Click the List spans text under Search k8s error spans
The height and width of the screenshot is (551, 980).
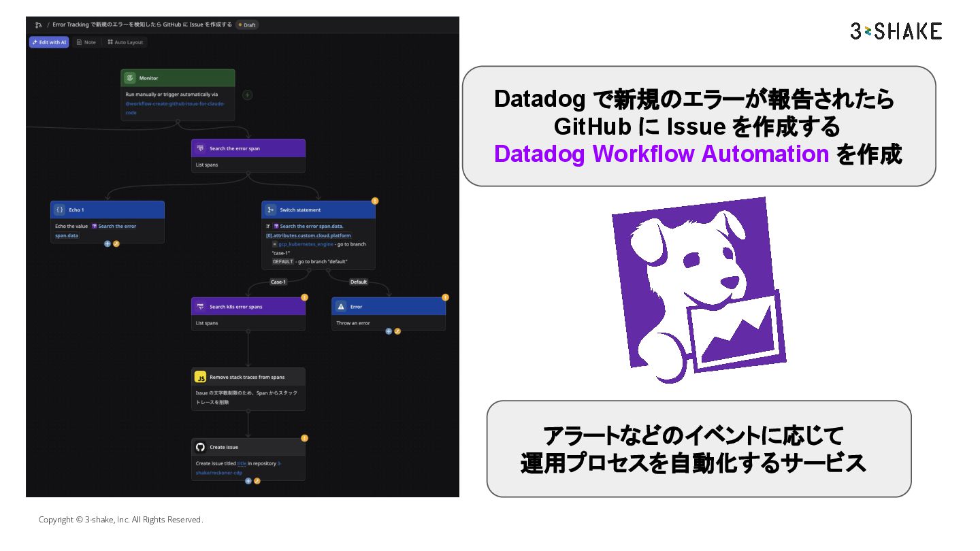207,323
